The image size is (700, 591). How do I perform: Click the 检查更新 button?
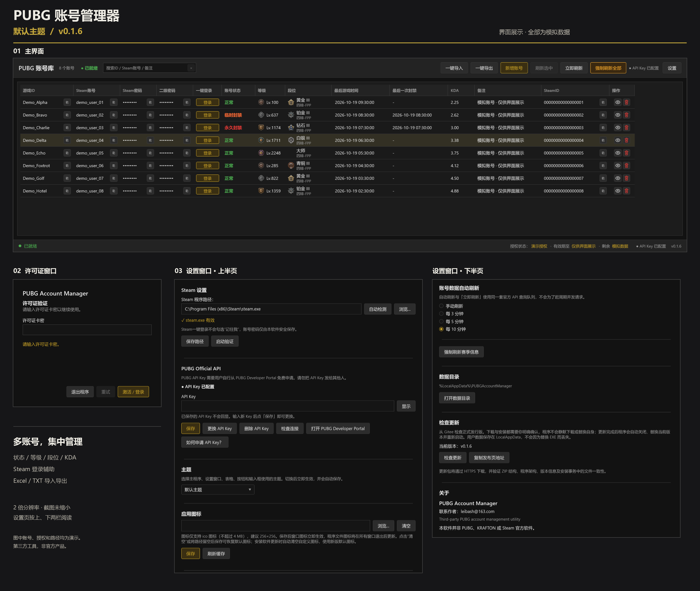click(453, 458)
